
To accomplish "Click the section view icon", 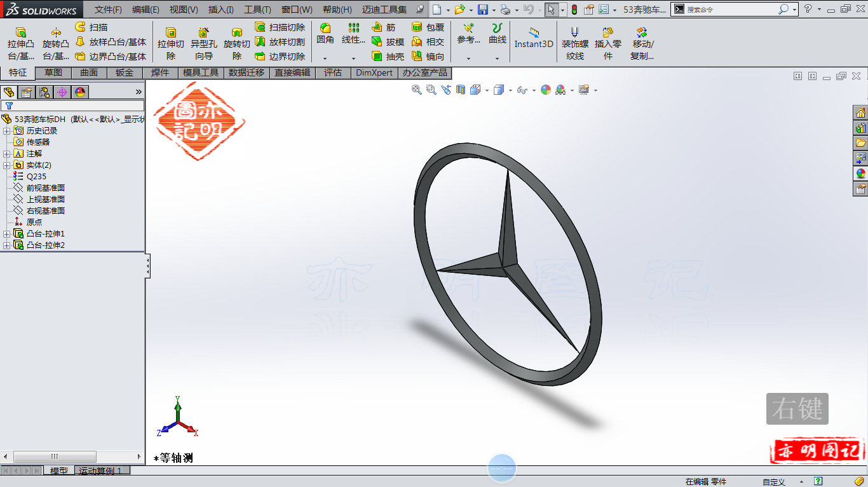I will 461,90.
